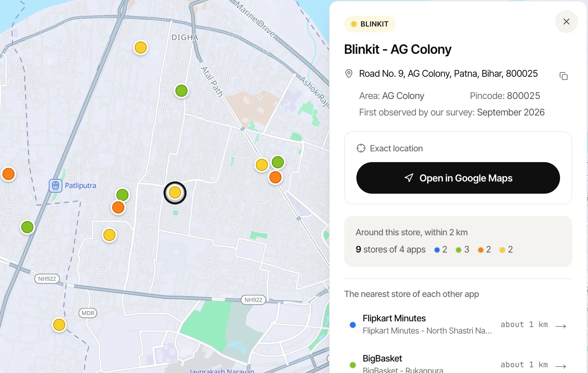The image size is (588, 373).
Task: Click the orange marker right of Patliputra
Action: pyautogui.click(x=118, y=207)
